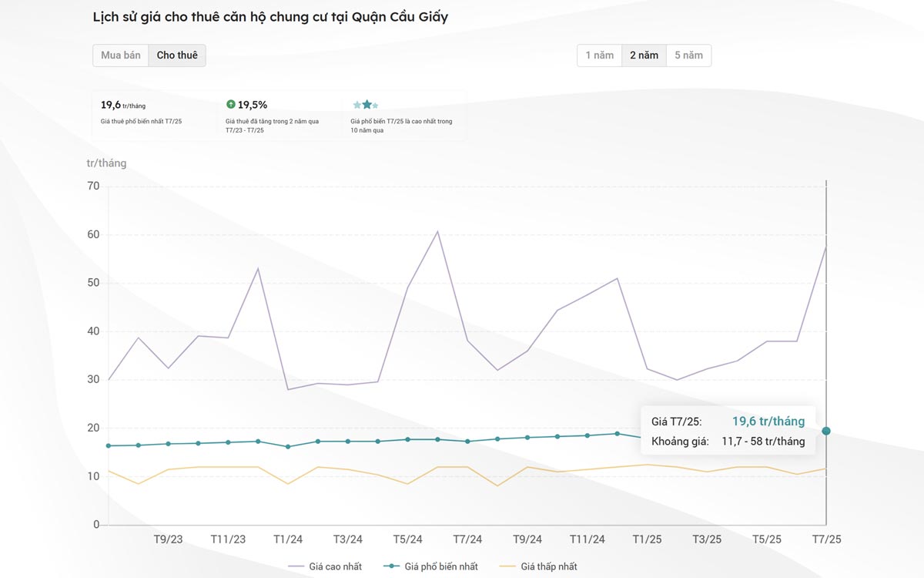
Task: Click the chart title about Quận Cầu Giấy
Action: pos(270,17)
